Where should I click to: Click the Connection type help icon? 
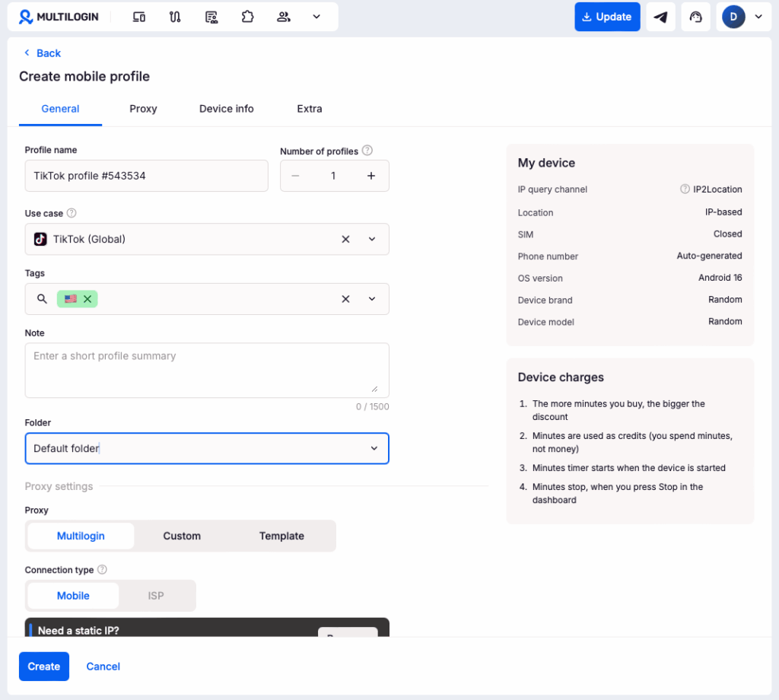coord(102,570)
